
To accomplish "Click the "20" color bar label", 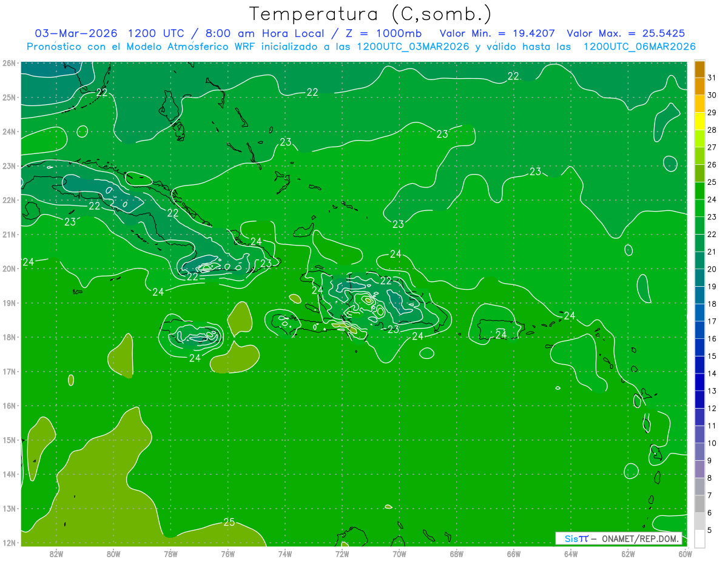I will pos(712,269).
